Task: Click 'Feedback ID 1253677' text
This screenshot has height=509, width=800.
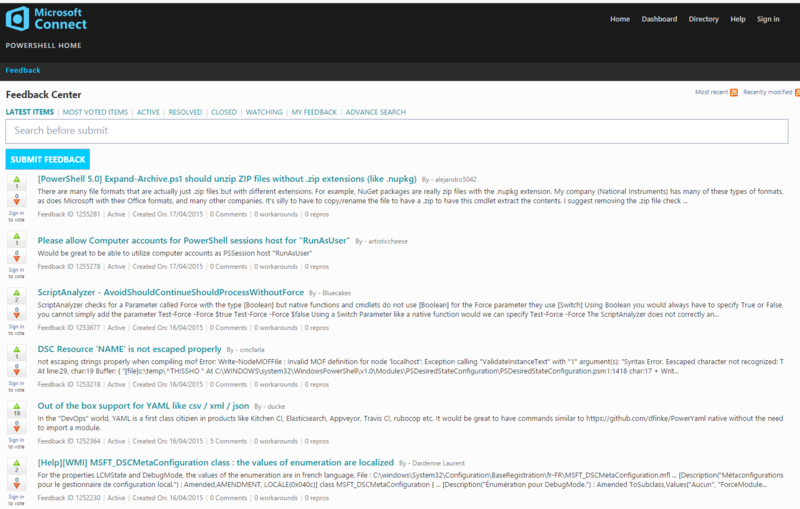Action: point(69,328)
